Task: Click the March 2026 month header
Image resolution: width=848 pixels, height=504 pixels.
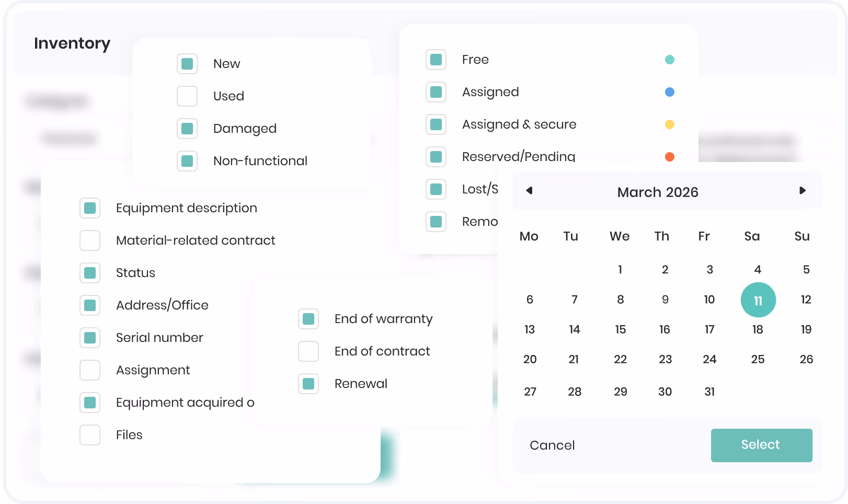Action: (x=658, y=192)
